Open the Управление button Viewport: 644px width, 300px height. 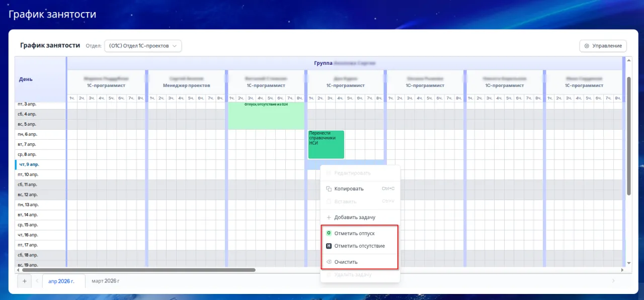point(603,46)
